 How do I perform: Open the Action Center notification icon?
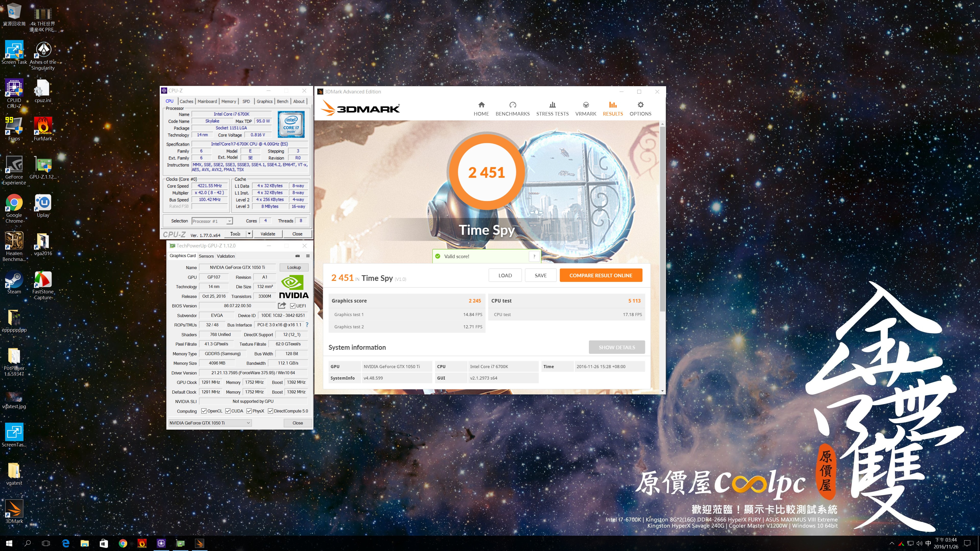click(967, 543)
